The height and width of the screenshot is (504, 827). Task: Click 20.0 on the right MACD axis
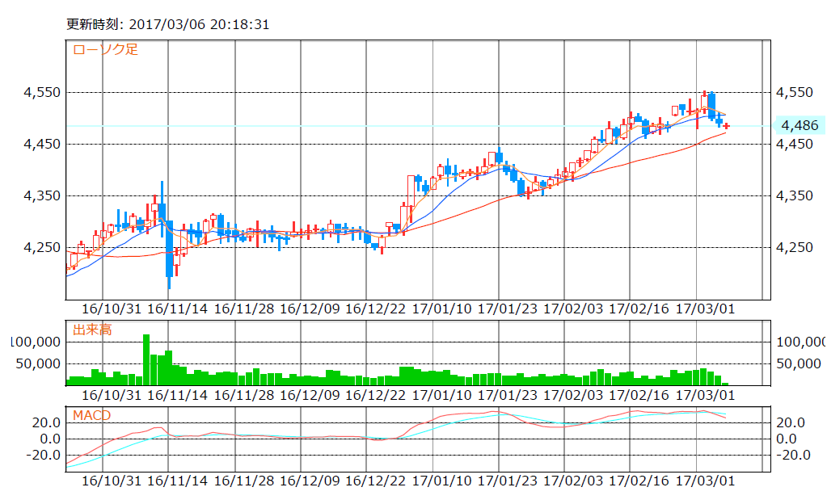pos(791,422)
